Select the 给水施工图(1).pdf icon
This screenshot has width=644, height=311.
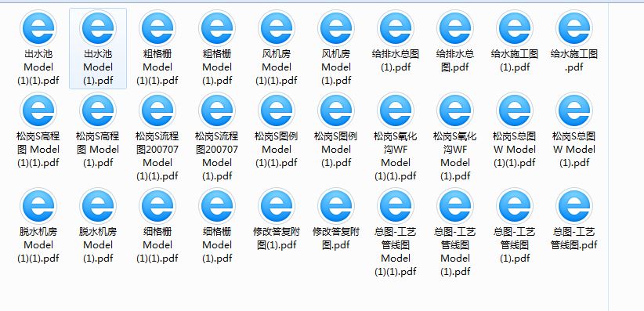tap(515, 28)
